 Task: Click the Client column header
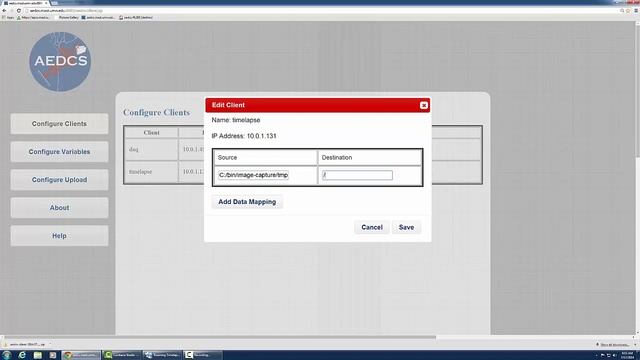[x=151, y=133]
